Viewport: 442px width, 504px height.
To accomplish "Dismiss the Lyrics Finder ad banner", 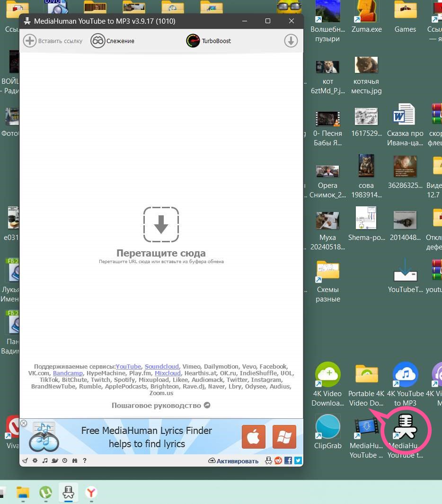I will pos(24,423).
